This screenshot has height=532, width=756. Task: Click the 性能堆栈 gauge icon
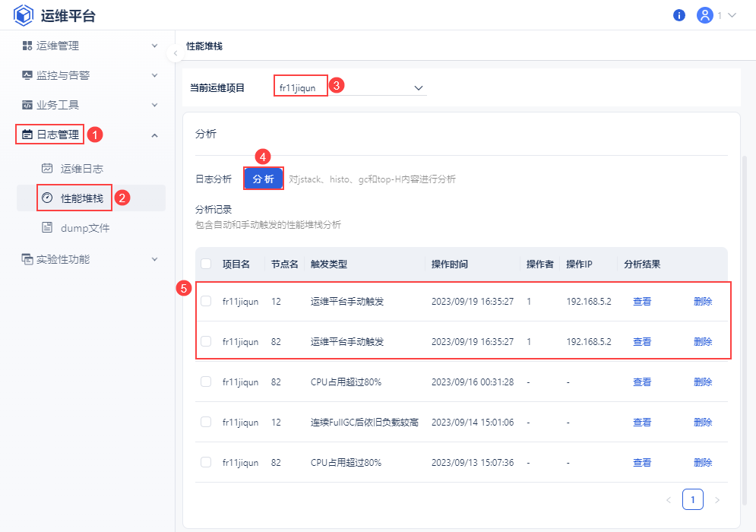[47, 198]
